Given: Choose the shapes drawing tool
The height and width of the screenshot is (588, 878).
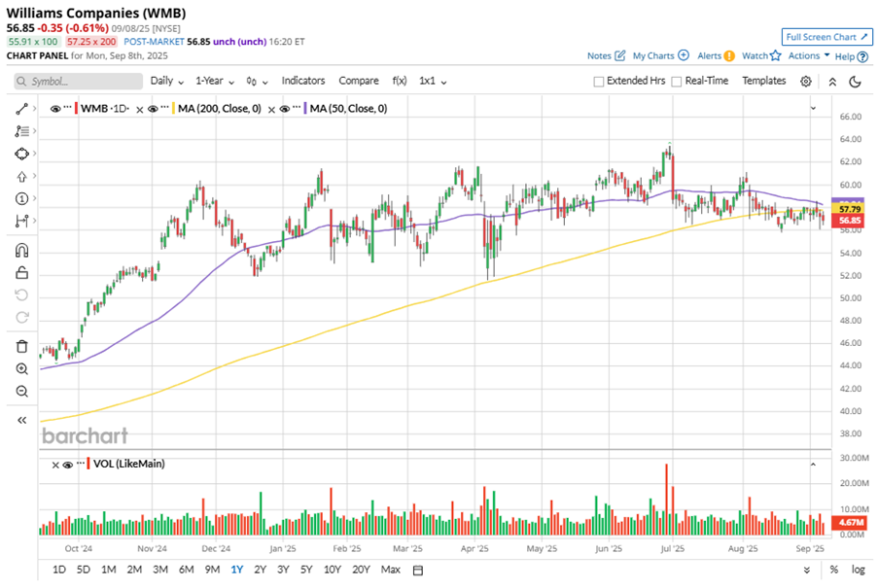Looking at the screenshot, I should pos(21,154).
